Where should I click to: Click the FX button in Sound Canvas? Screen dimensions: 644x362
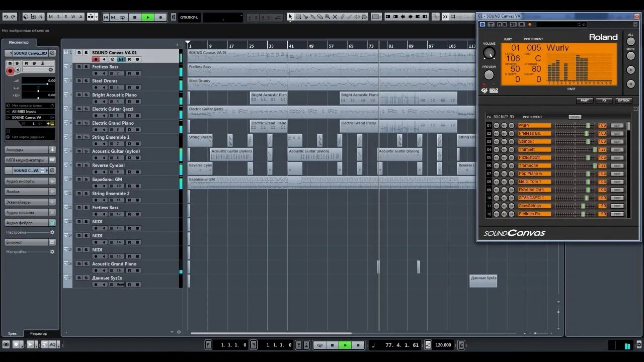pyautogui.click(x=604, y=101)
